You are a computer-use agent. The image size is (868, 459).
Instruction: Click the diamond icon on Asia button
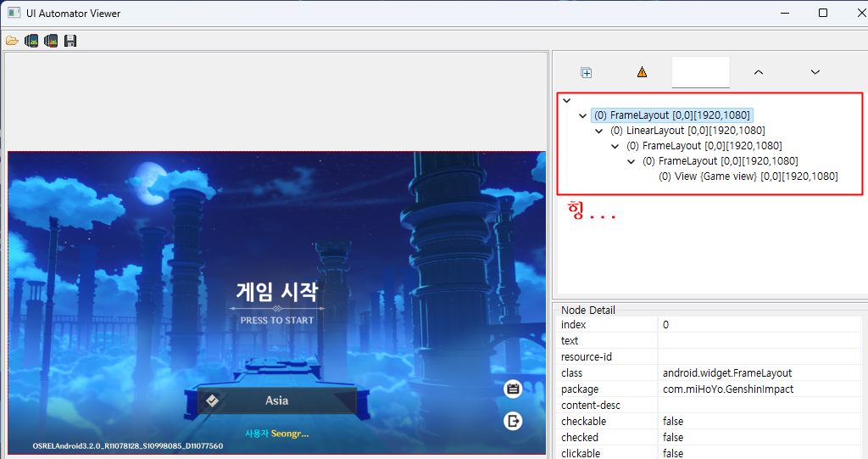tap(212, 400)
